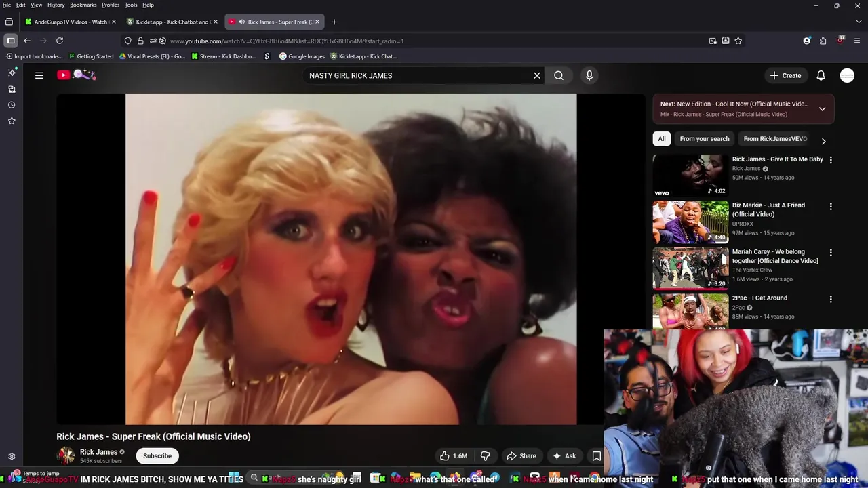Viewport: 868px width, 488px height.
Task: Open Google Images bookmark
Action: click(302, 56)
